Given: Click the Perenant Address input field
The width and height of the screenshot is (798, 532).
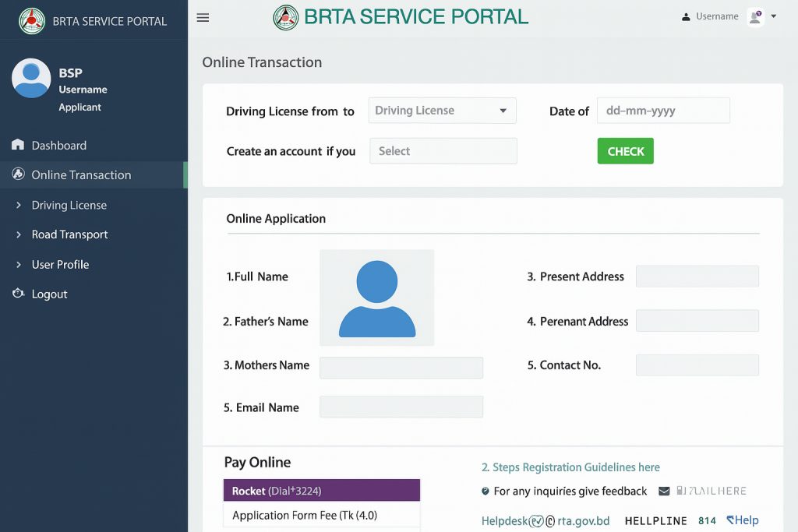Looking at the screenshot, I should tap(697, 321).
